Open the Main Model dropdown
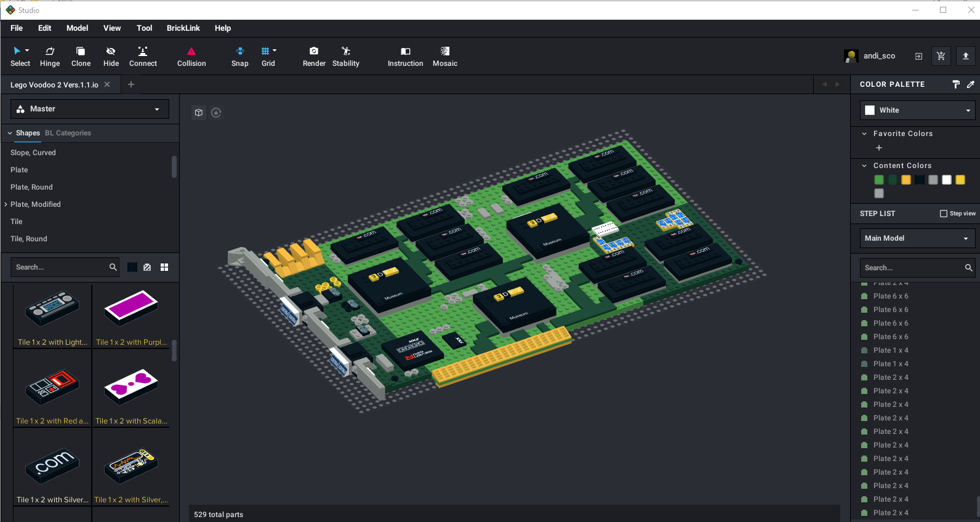Screen dimensions: 980x522 (918, 238)
